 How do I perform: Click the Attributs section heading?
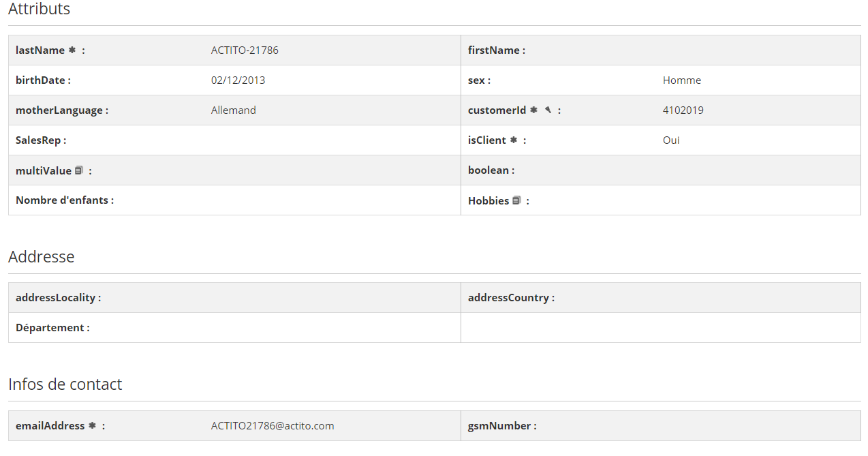click(x=39, y=9)
